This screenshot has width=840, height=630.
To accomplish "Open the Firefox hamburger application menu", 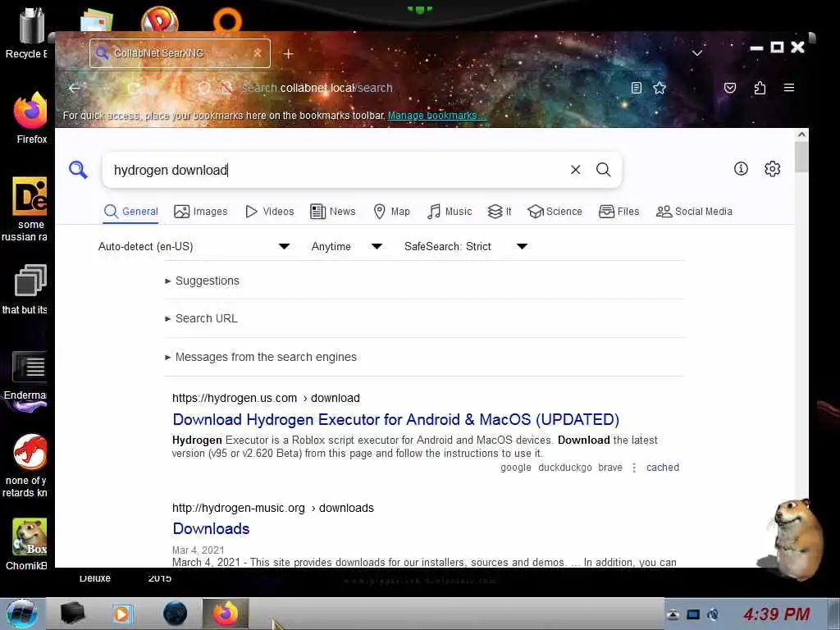I will click(789, 88).
